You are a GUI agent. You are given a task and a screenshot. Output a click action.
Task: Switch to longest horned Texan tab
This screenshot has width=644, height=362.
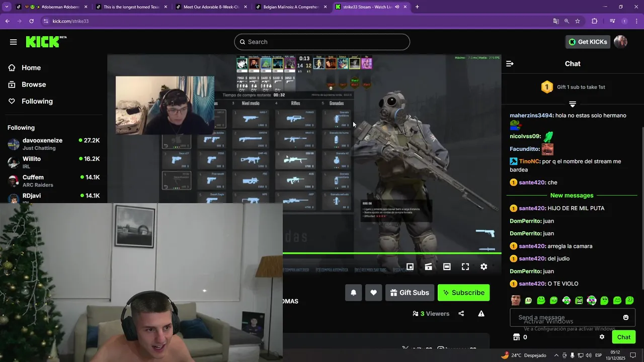pos(131,7)
